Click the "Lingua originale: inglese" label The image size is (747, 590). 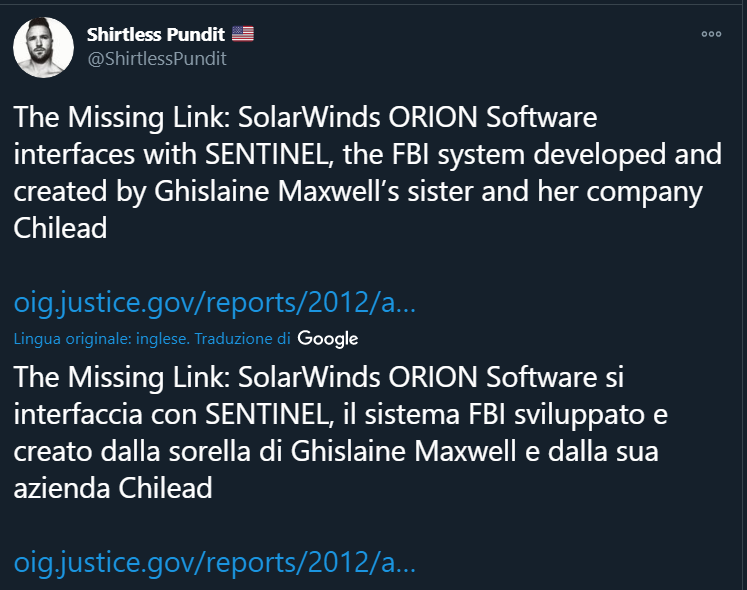point(101,339)
